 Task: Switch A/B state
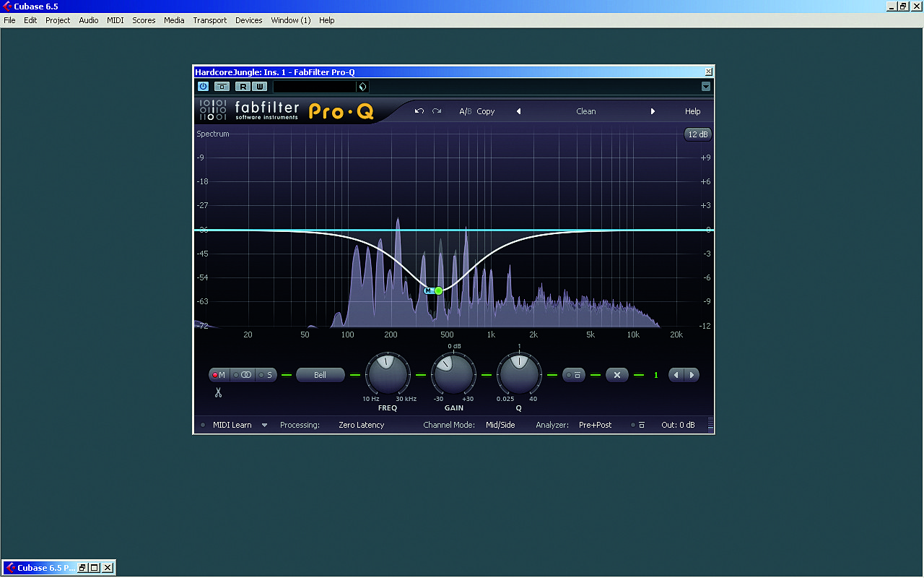pos(466,111)
